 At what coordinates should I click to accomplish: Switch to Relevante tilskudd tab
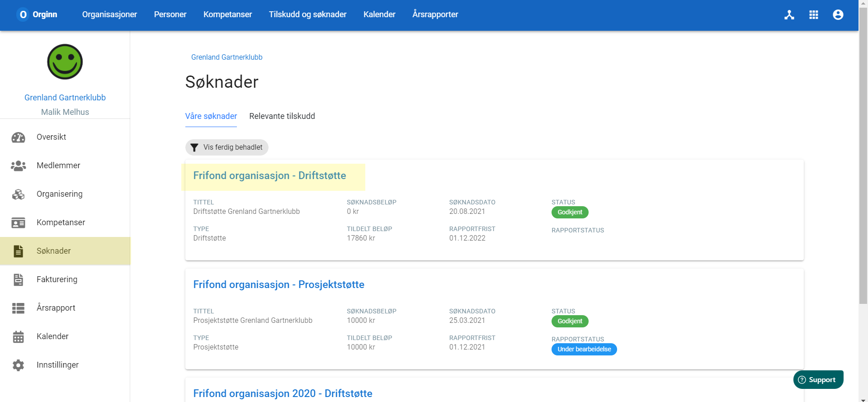[282, 116]
